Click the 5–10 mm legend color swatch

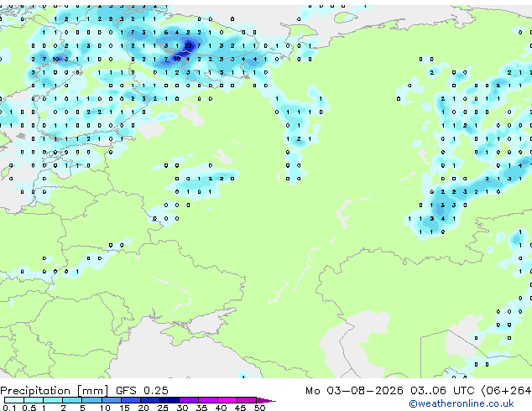[91, 400]
